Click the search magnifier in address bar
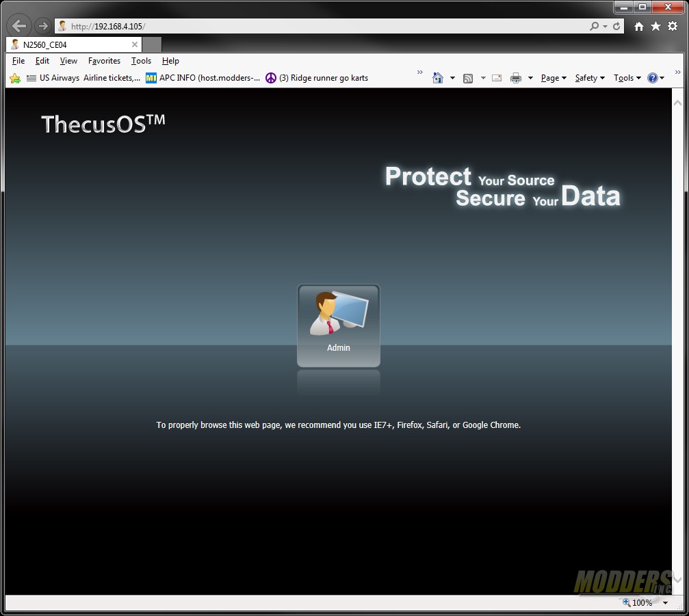This screenshot has height=616, width=689. coord(594,27)
